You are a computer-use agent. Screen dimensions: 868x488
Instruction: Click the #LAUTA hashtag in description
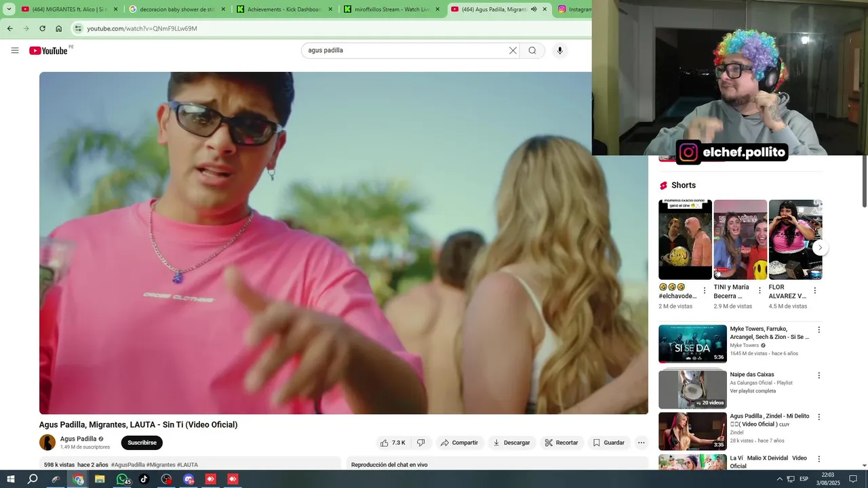tap(187, 465)
